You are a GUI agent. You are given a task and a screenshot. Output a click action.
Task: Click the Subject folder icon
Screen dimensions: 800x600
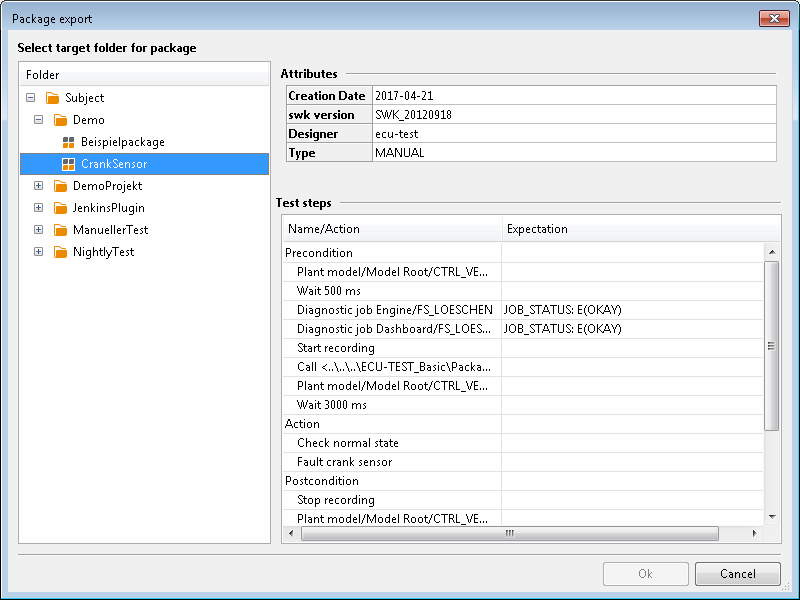point(52,97)
